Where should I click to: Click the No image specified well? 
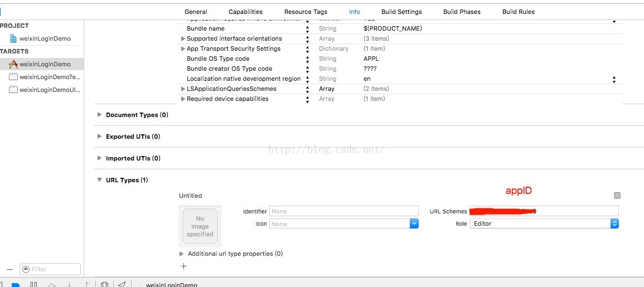[200, 226]
